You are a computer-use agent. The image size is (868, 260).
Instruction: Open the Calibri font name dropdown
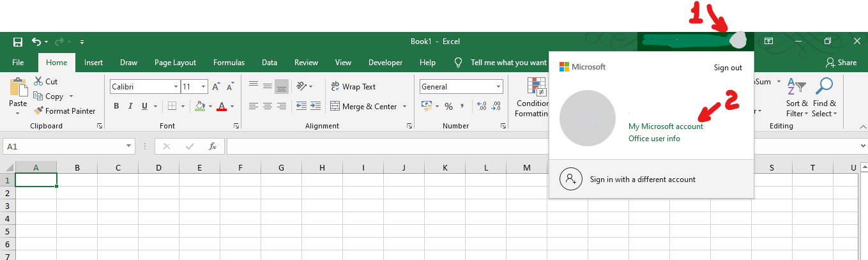[x=176, y=86]
